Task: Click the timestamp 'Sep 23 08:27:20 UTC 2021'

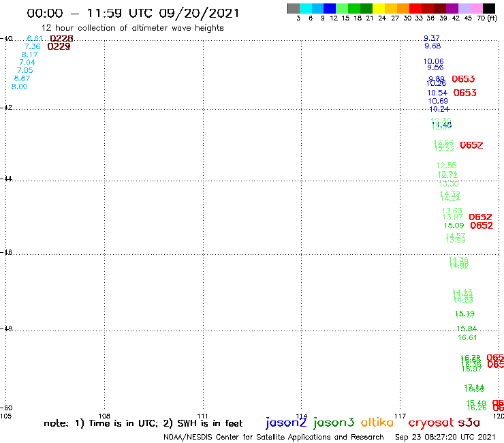Action: [445, 437]
